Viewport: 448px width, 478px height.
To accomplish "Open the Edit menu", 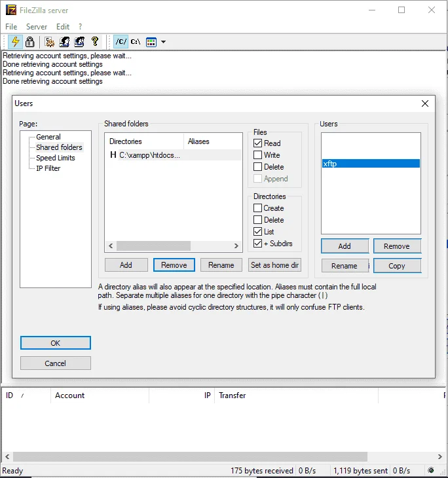I will point(63,27).
